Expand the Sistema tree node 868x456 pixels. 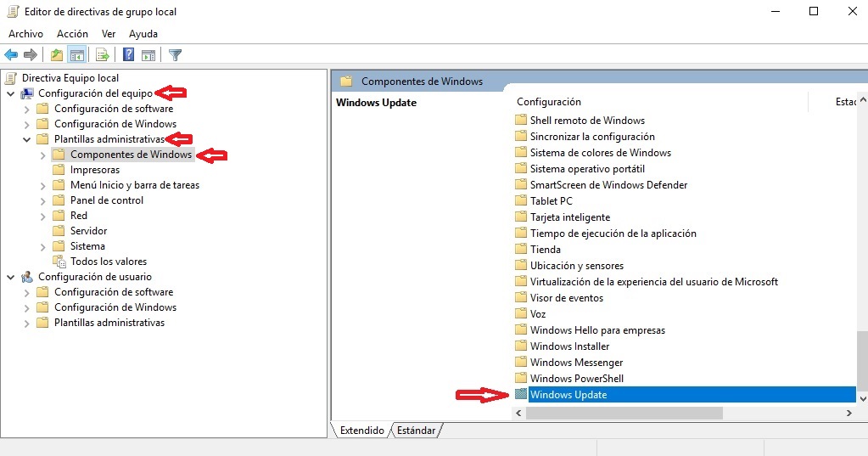pyautogui.click(x=42, y=246)
